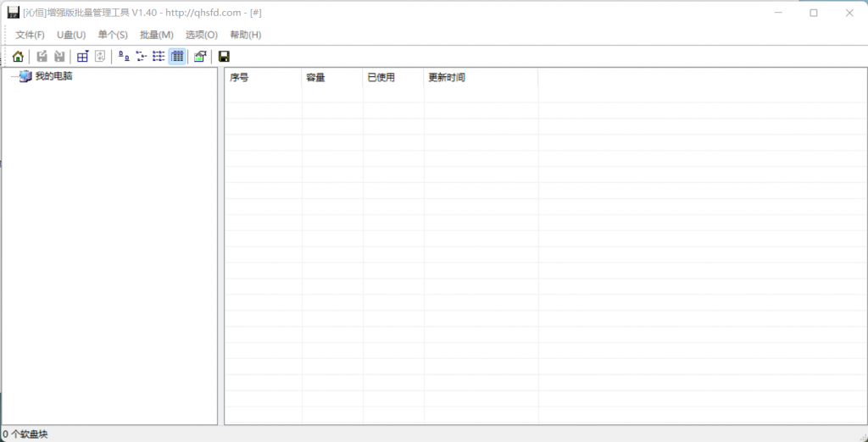The image size is (868, 442).
Task: Close the management tool window
Action: coord(849,13)
